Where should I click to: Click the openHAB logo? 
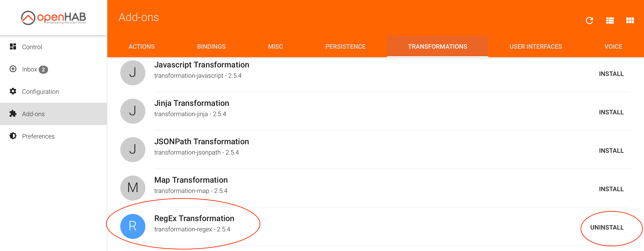[x=53, y=18]
